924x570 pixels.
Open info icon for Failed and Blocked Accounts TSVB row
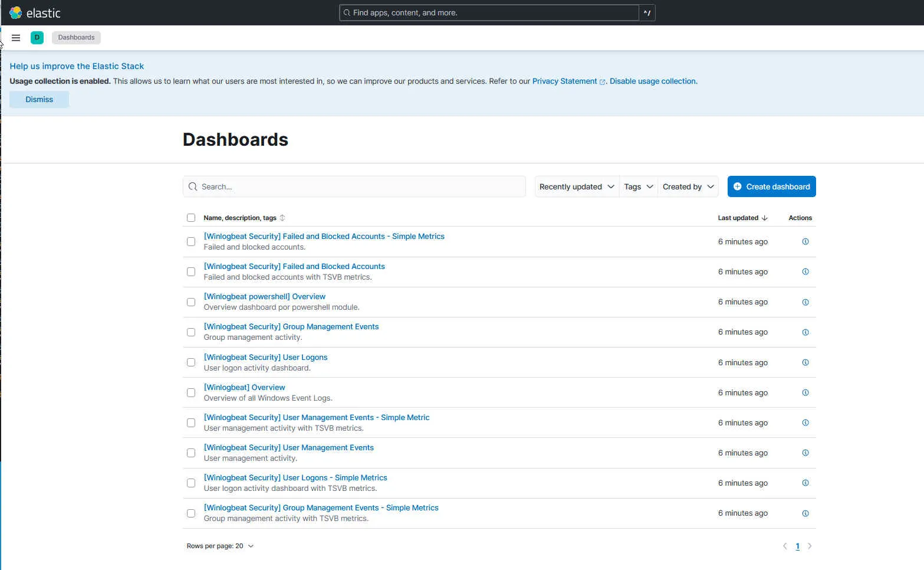point(805,271)
